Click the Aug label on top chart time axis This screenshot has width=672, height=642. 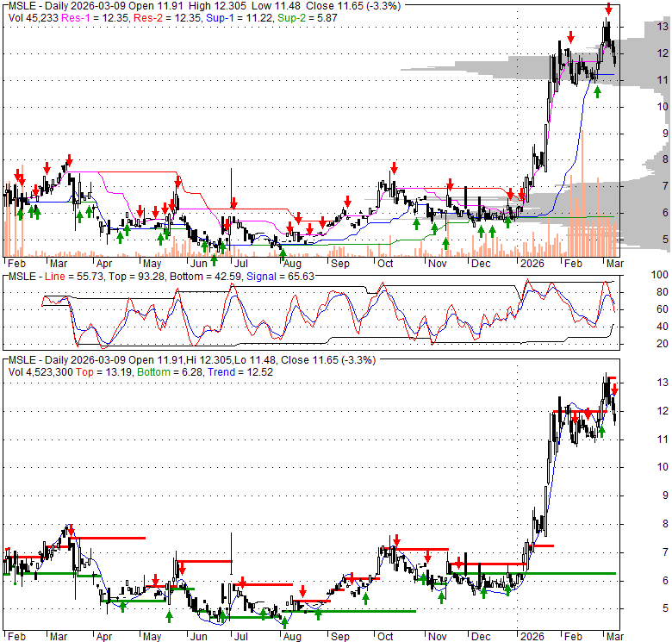[x=292, y=264]
